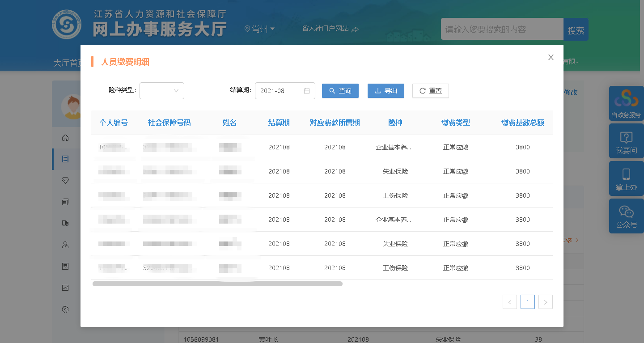Select page 1 in pagination

point(528,302)
